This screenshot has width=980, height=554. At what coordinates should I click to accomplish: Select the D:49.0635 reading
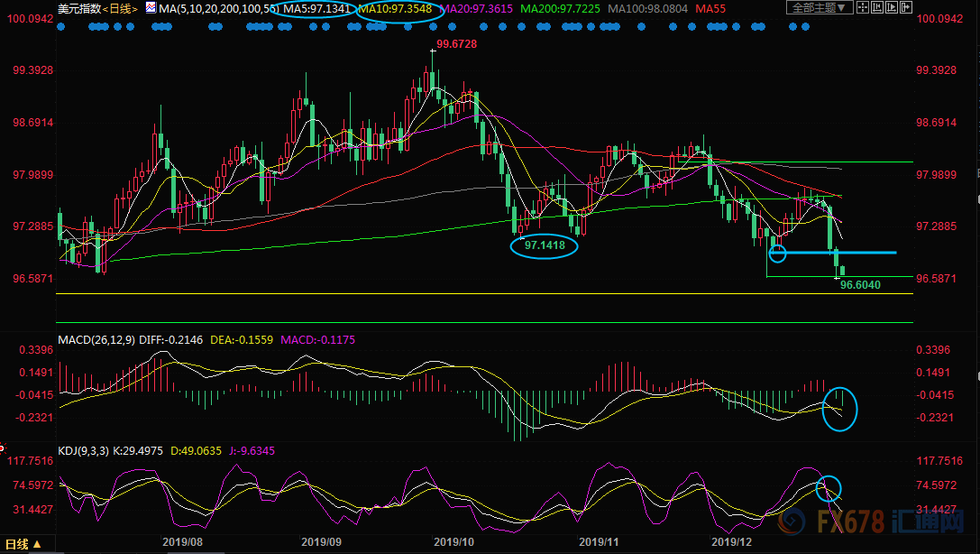(196, 451)
